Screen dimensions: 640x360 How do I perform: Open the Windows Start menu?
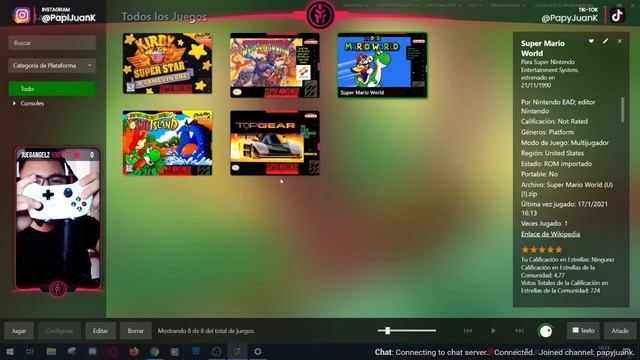click(x=10, y=351)
